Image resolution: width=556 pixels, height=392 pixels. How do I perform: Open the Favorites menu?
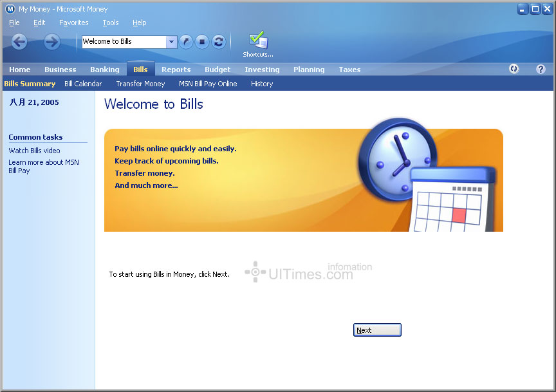74,23
